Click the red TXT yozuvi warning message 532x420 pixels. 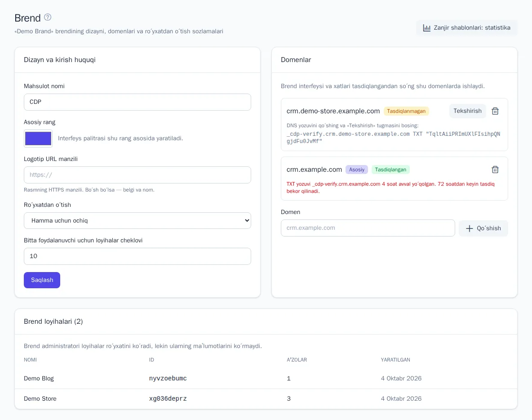point(390,188)
